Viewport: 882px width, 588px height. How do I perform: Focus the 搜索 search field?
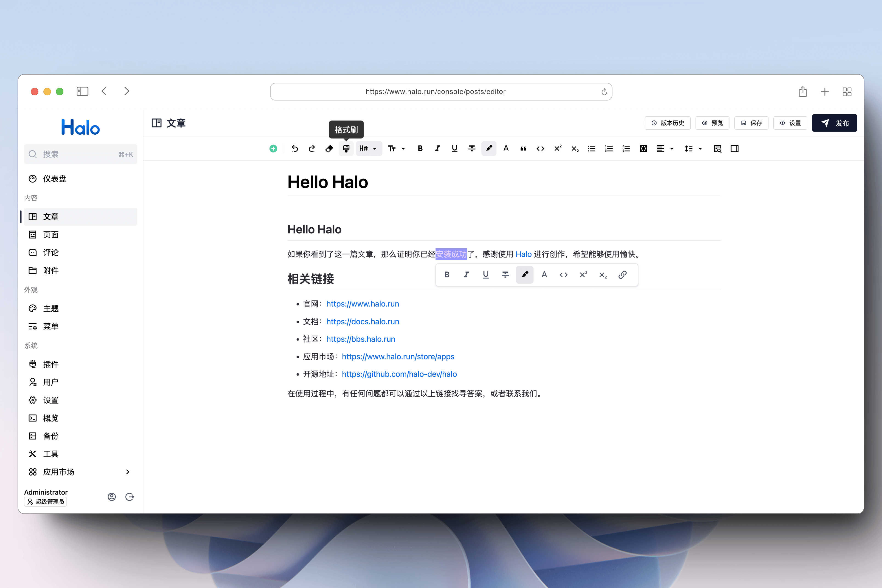click(81, 154)
